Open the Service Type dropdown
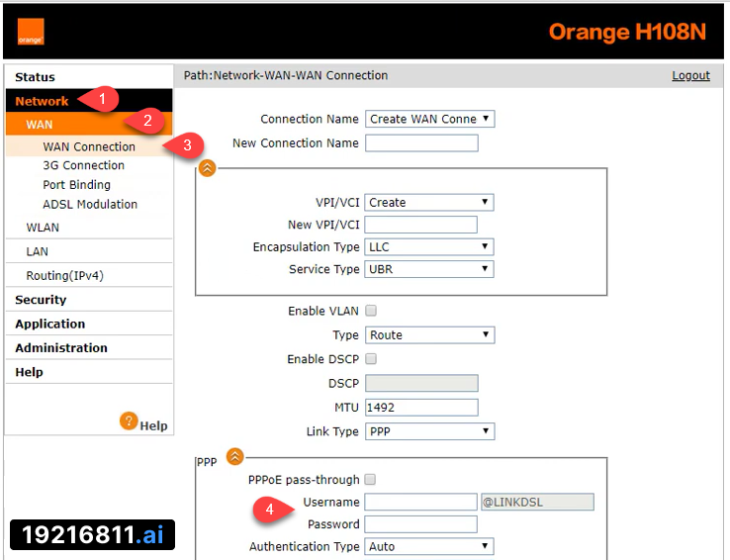The height and width of the screenshot is (560, 730). (x=428, y=269)
